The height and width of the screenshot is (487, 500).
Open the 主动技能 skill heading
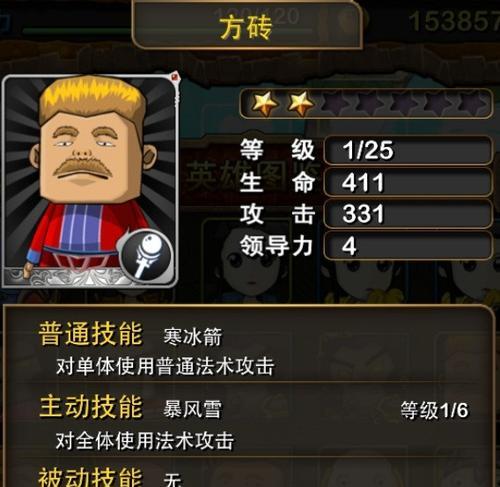coord(90,406)
